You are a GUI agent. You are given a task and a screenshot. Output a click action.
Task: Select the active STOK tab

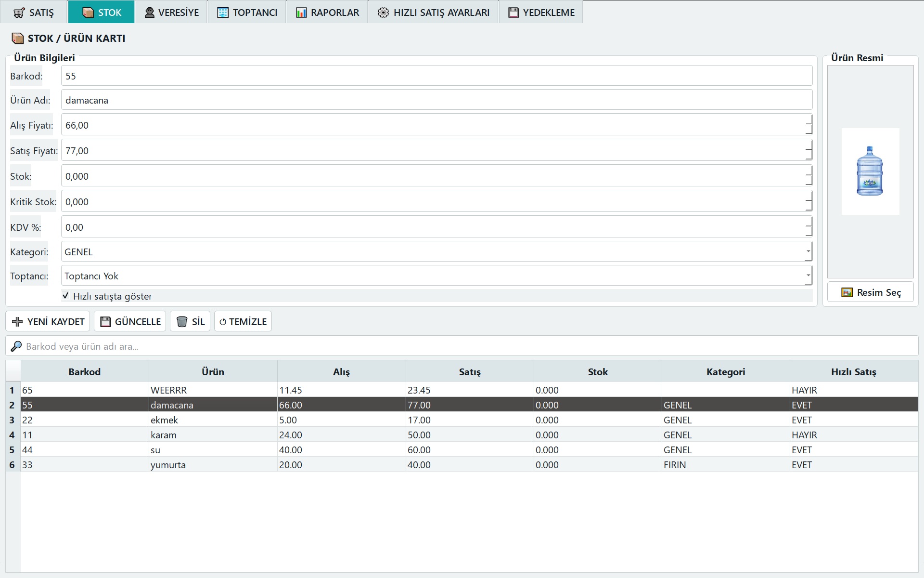102,13
